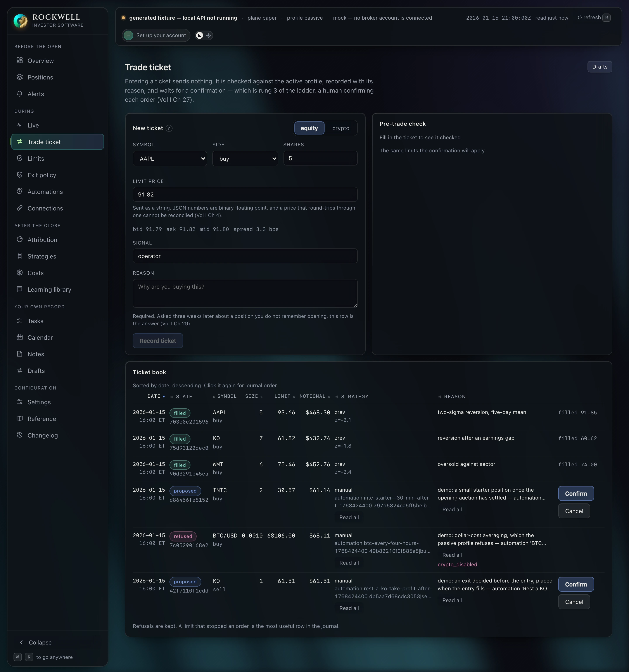Click Read all under BTC/USD reason

tap(452, 555)
